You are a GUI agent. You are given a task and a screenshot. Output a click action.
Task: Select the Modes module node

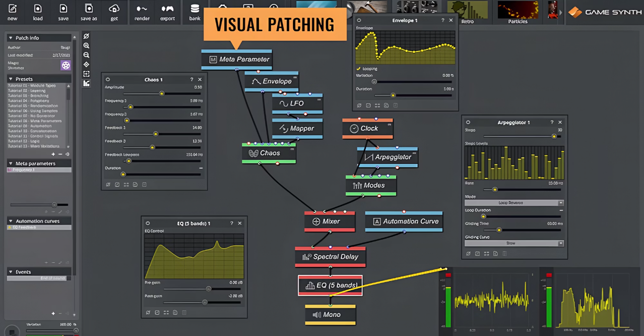(371, 185)
